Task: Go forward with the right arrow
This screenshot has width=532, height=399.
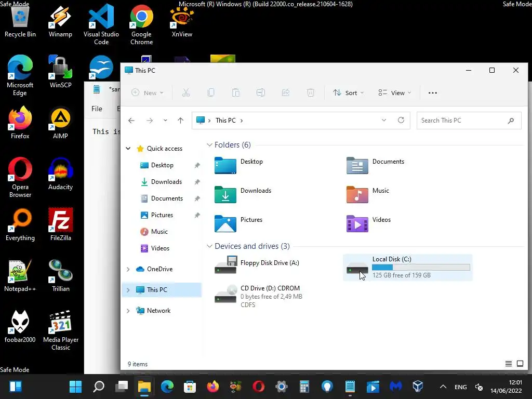Action: (x=149, y=121)
